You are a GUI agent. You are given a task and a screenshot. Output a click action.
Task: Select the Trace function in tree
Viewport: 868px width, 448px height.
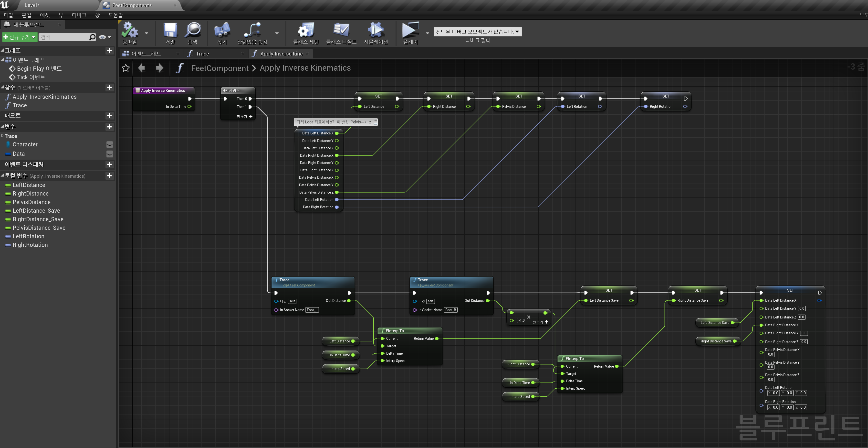[x=20, y=106]
